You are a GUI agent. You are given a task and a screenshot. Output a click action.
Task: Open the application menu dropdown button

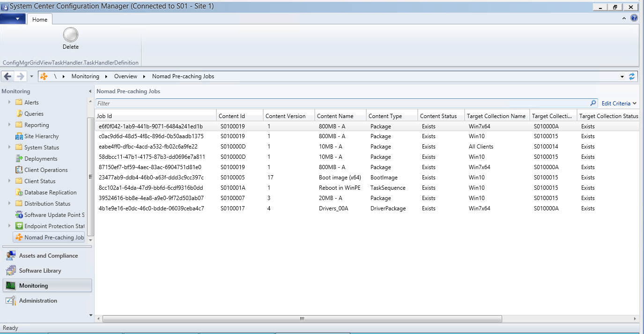pyautogui.click(x=13, y=19)
